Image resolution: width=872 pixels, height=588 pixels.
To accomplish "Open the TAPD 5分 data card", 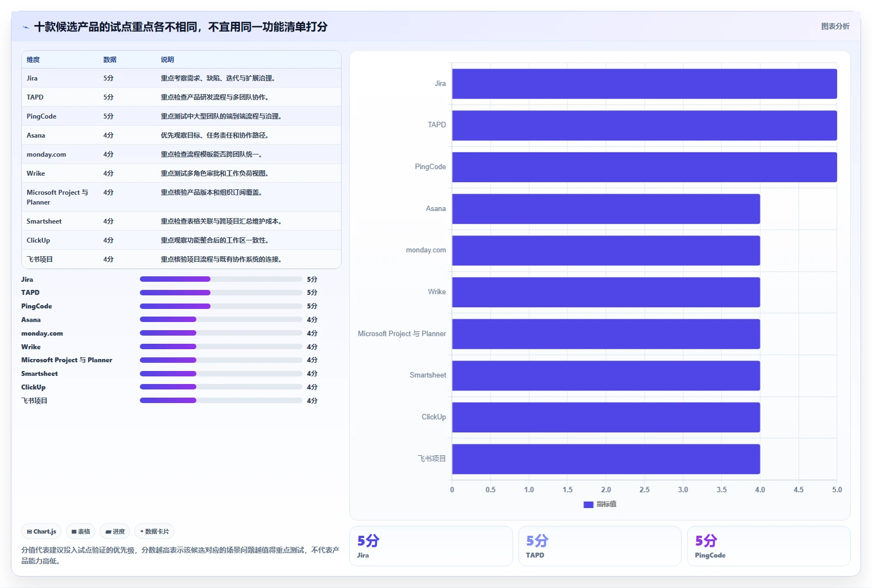I will [600, 546].
